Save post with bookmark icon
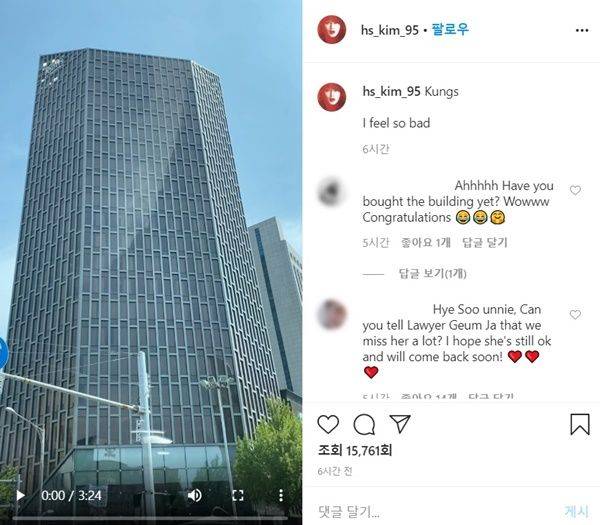The height and width of the screenshot is (525, 600). (580, 424)
